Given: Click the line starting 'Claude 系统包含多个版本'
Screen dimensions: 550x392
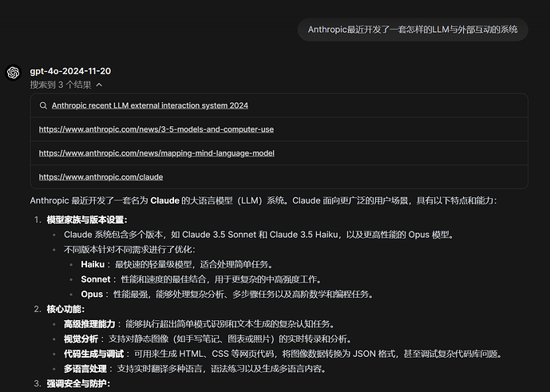Looking at the screenshot, I should (259, 235).
